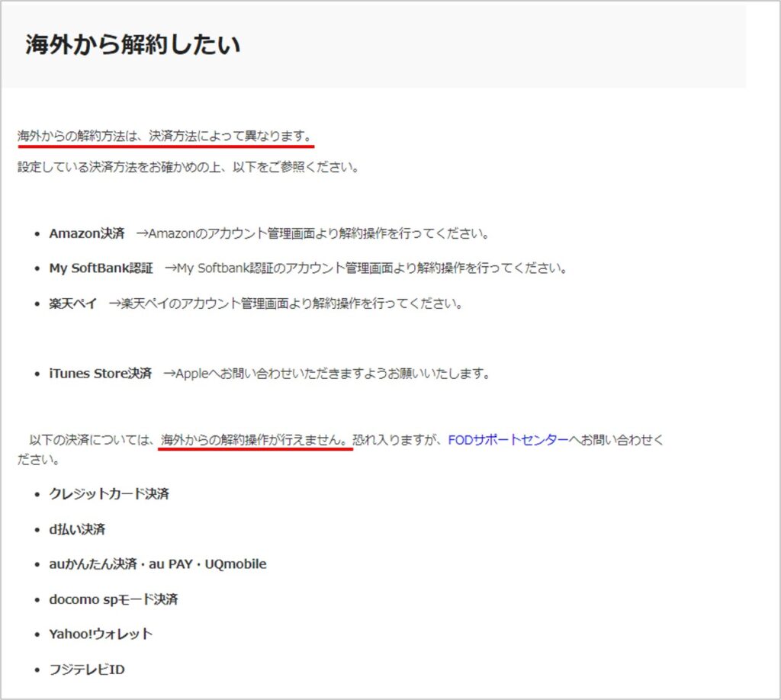Click the クレジットカード決済 bullet entry
Screen dimensions: 781x700
point(110,494)
